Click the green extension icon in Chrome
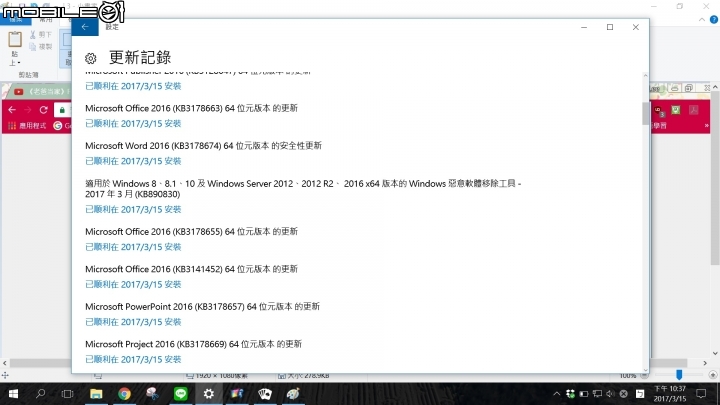Image resolution: width=720 pixels, height=405 pixels. pos(675,110)
